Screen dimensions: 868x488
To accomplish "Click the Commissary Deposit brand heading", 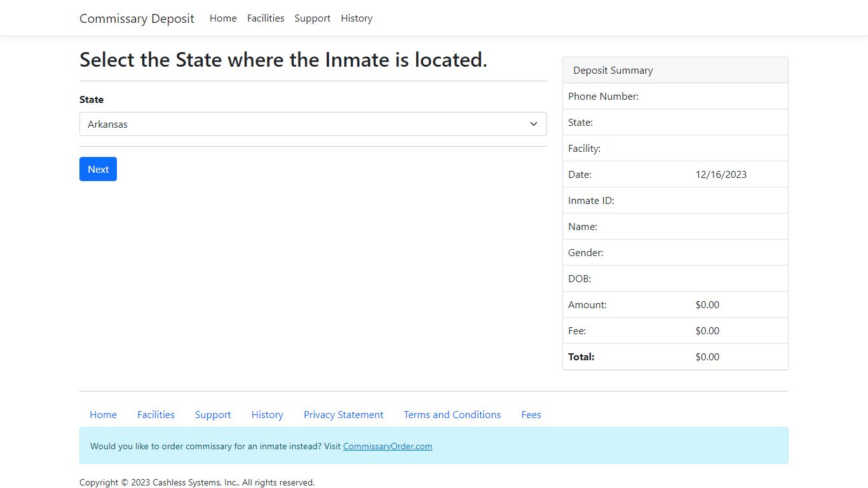I will [x=137, y=18].
